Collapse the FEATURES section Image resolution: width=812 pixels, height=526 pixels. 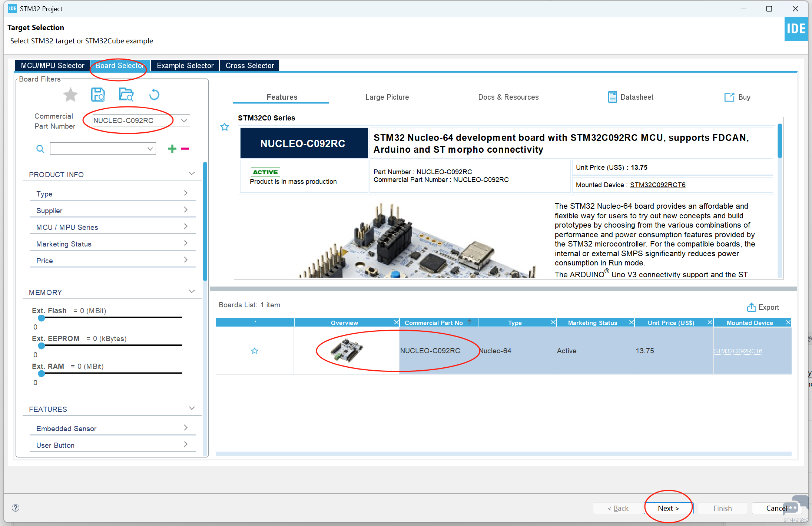pos(192,408)
